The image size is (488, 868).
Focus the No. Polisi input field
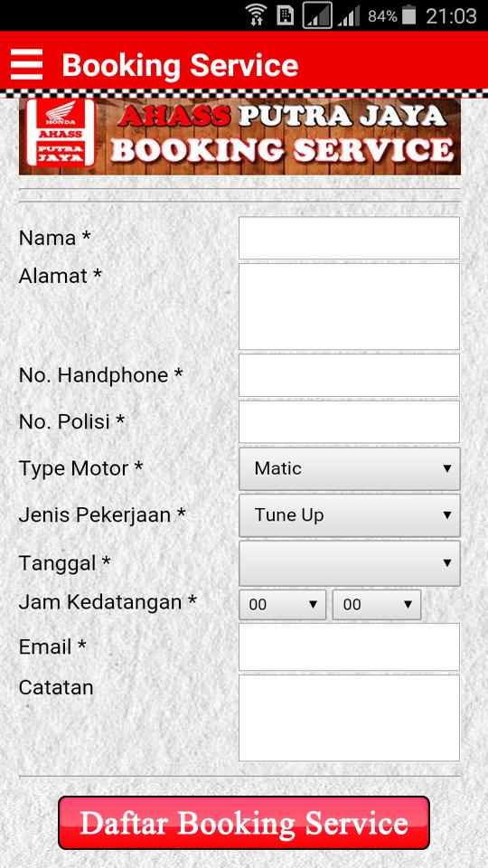tap(349, 422)
